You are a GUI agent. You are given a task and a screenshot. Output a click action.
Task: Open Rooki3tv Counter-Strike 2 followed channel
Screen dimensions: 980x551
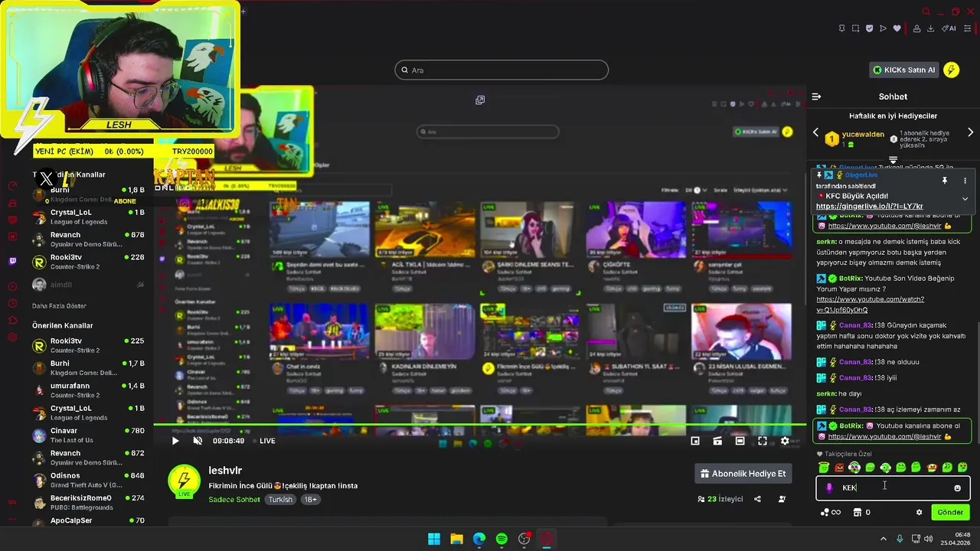(89, 262)
